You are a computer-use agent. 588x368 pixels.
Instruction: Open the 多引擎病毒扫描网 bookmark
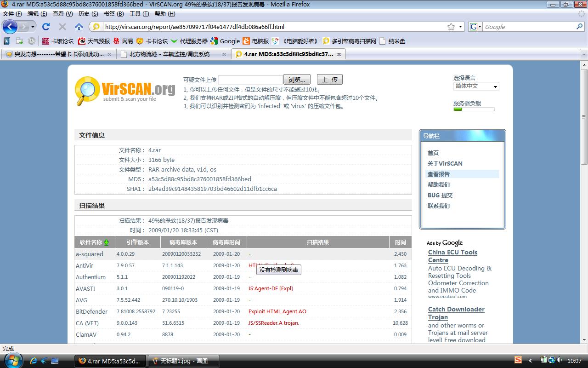pos(350,41)
